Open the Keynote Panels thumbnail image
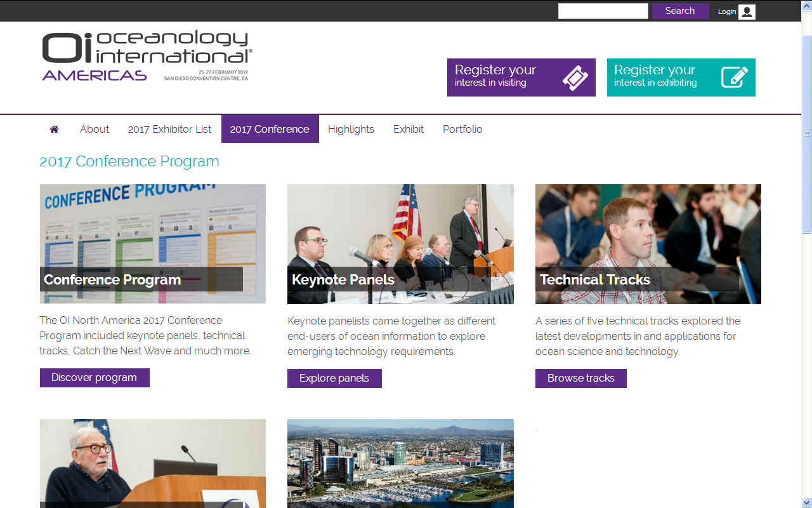 400,244
